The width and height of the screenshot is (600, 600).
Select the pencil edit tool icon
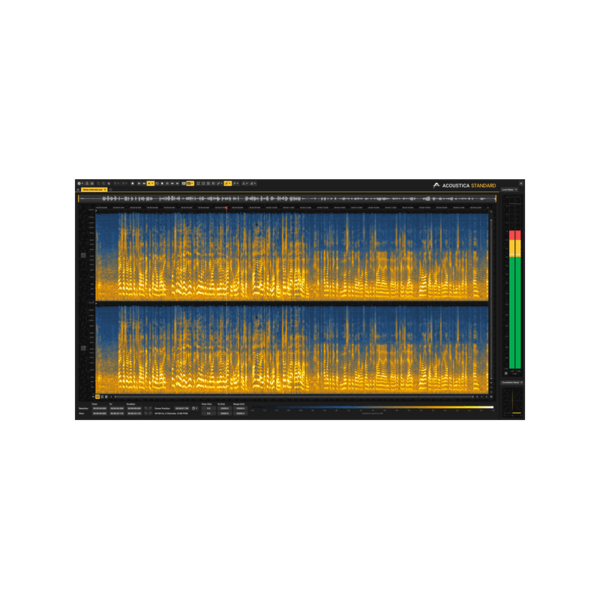218,184
